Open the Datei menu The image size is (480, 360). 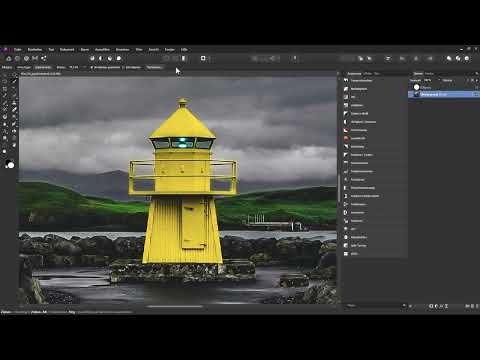17,49
